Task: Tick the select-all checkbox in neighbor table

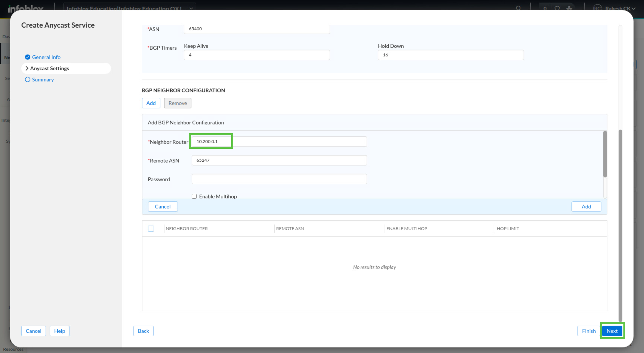Action: tap(151, 228)
